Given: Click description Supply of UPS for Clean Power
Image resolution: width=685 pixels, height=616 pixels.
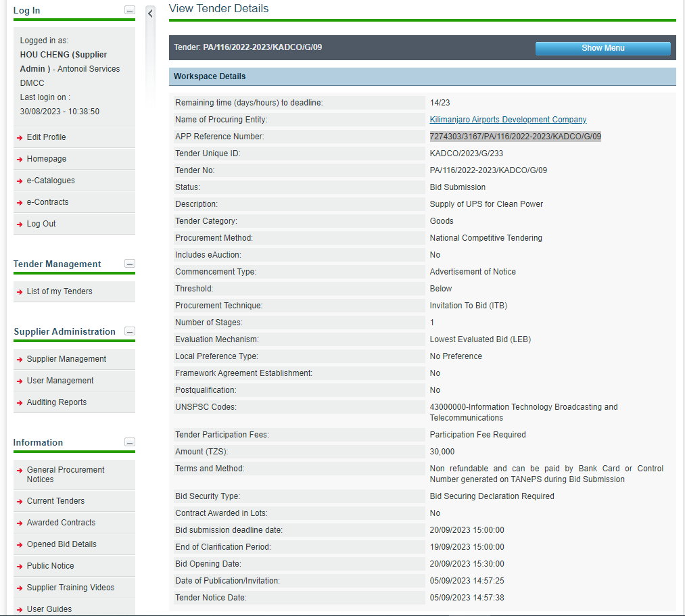Looking at the screenshot, I should pos(486,204).
